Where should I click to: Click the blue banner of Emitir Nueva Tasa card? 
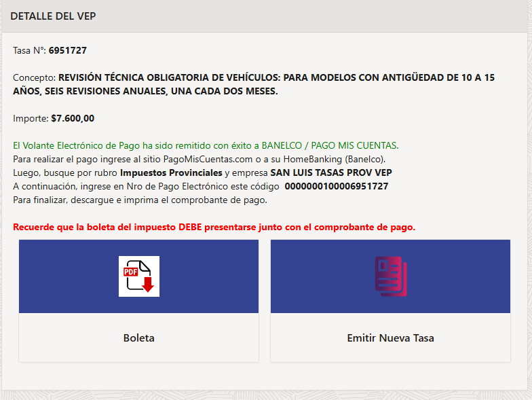[391, 276]
